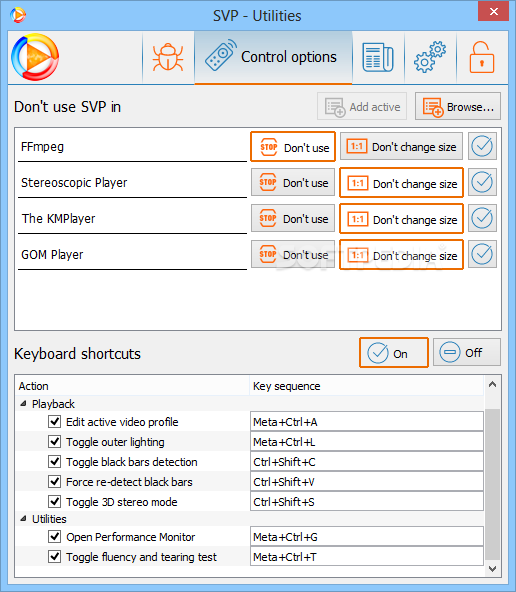This screenshot has height=592, width=516.
Task: Open the padlock license tab
Action: click(x=482, y=57)
